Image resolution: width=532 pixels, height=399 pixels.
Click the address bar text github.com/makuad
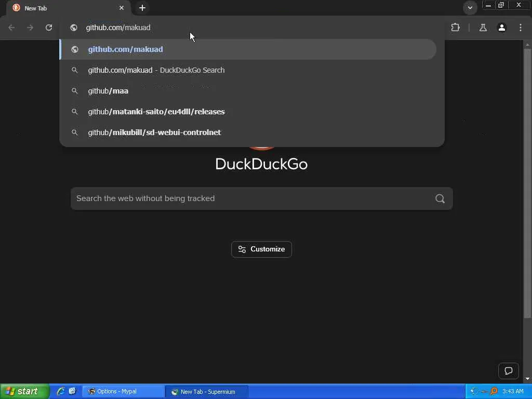point(118,28)
